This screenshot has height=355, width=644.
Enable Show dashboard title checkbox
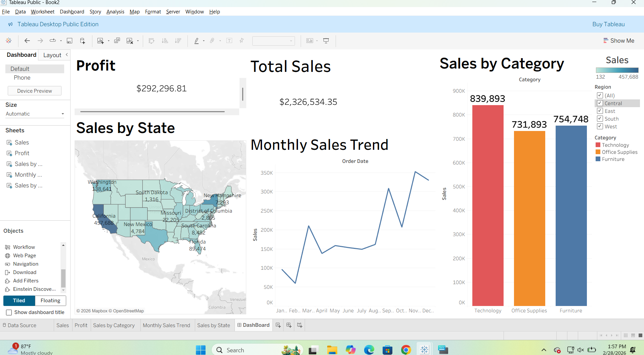tap(9, 312)
